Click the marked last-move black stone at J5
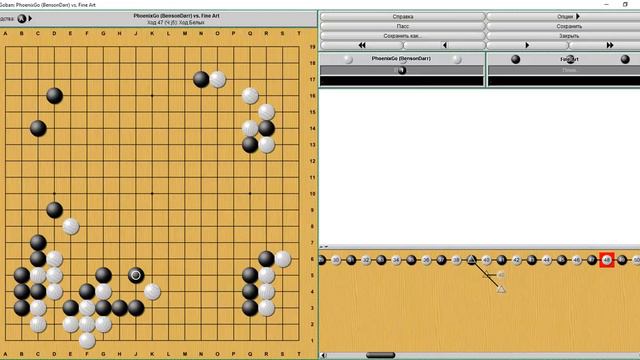Image resolution: width=640 pixels, height=360 pixels. 136,276
